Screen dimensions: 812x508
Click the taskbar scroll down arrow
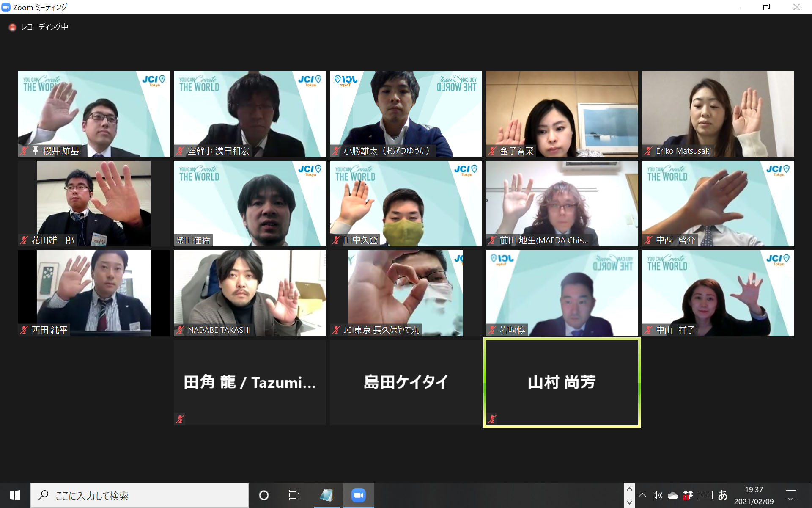pyautogui.click(x=629, y=502)
